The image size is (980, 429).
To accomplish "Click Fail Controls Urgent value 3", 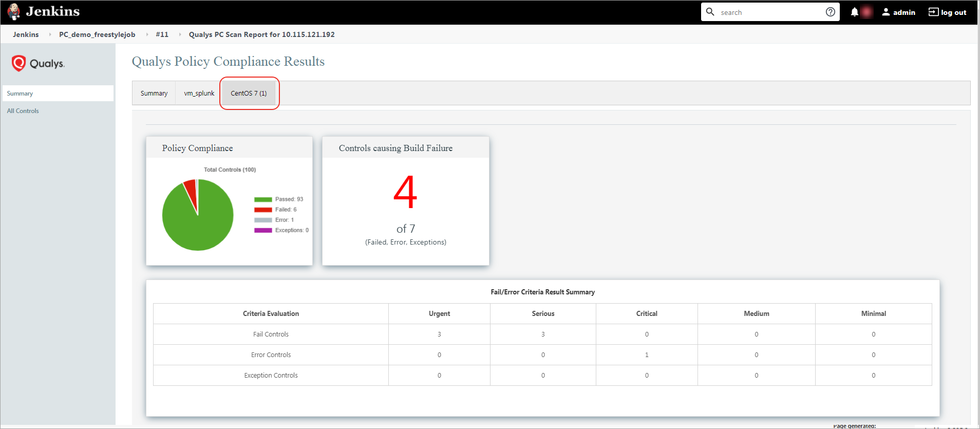I will [439, 334].
